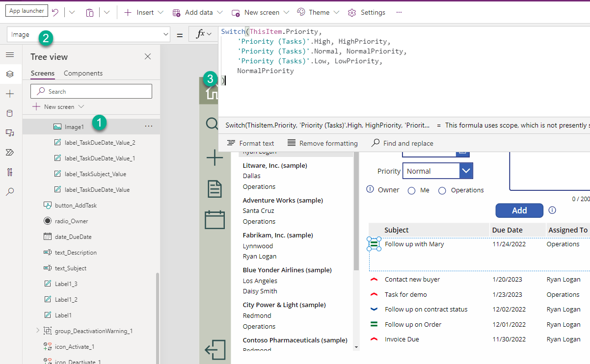Image resolution: width=590 pixels, height=364 pixels.
Task: Open the toolbar's more options ellipsis
Action: pyautogui.click(x=399, y=12)
